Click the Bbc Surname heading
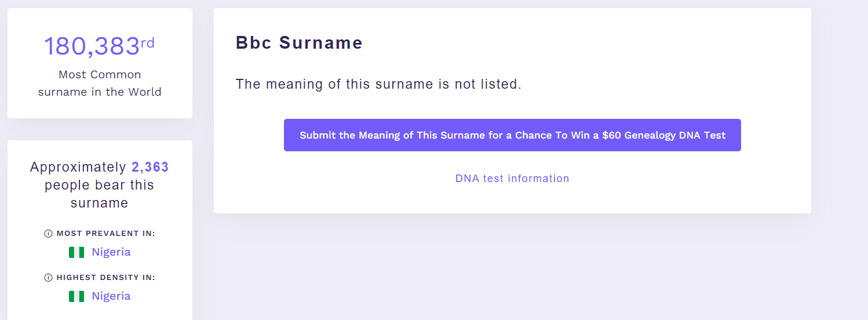 299,43
